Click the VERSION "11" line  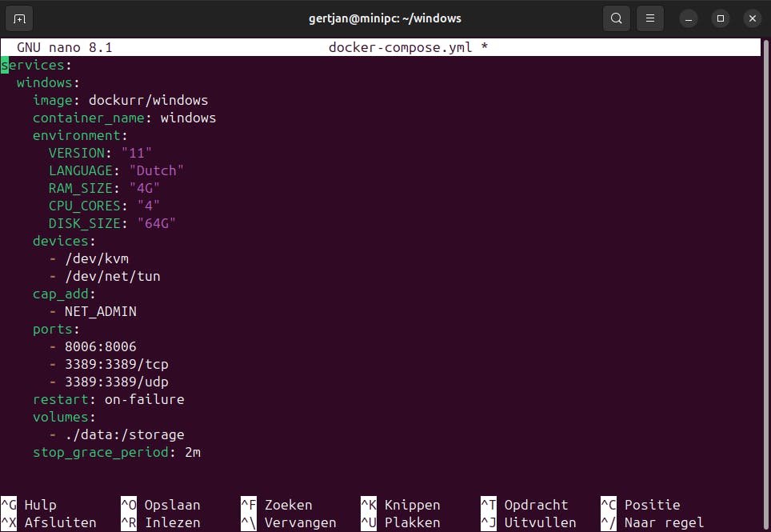tap(100, 153)
